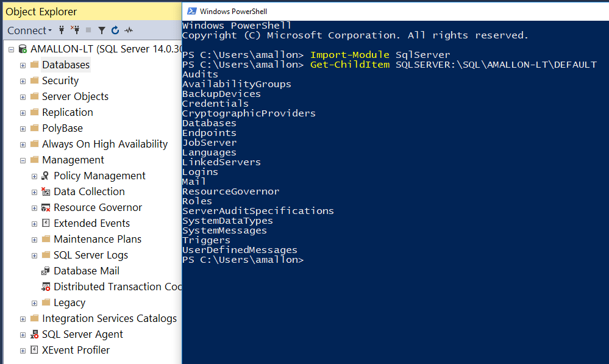Select the SQL Server Agent icon

coord(35,334)
